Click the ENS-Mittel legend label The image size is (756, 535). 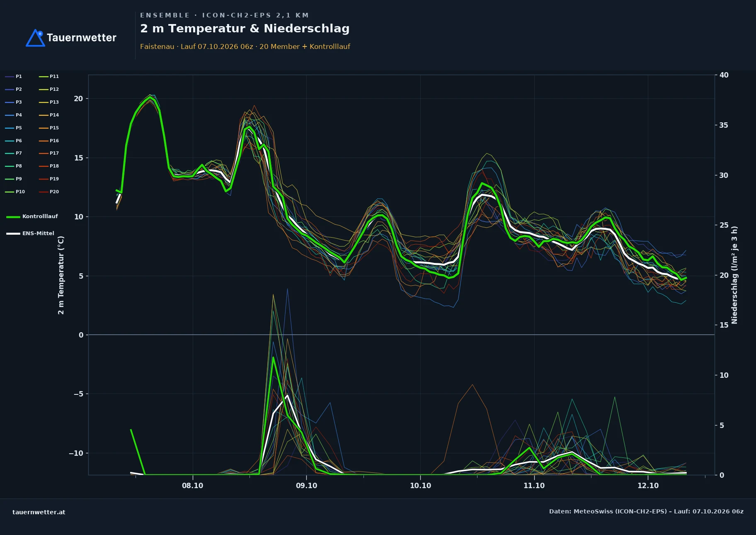tap(38, 233)
